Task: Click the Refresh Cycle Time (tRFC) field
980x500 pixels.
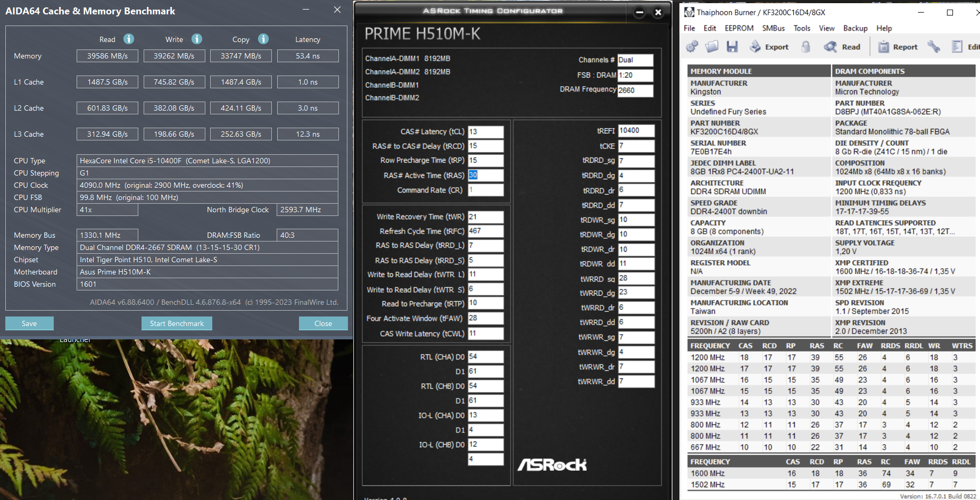Action: point(486,231)
